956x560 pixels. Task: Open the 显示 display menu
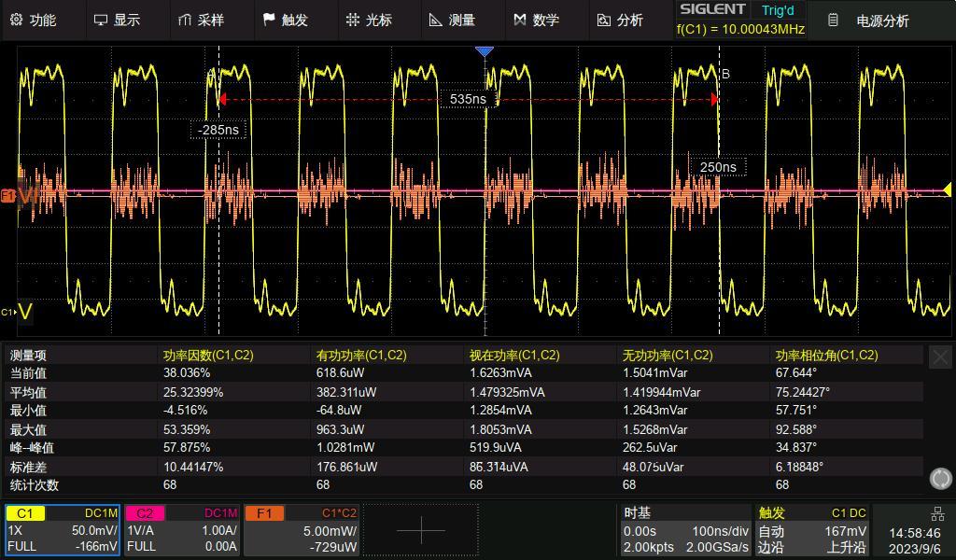click(117, 21)
